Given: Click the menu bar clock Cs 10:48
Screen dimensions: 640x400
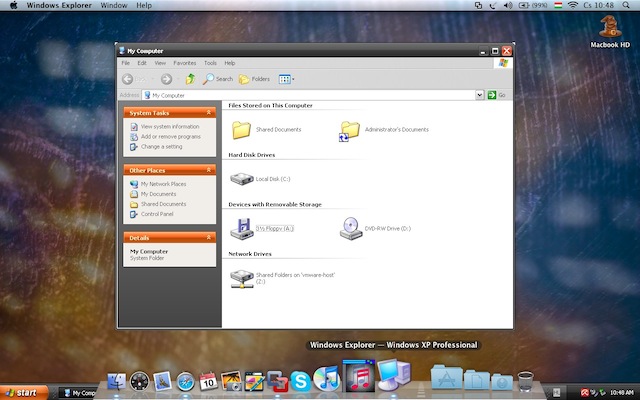Looking at the screenshot, I should [598, 5].
